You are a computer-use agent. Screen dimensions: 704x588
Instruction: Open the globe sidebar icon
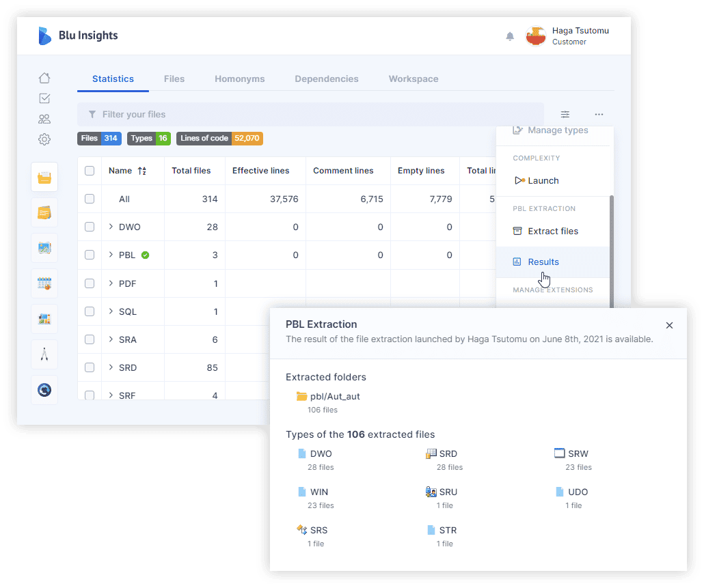[44, 390]
